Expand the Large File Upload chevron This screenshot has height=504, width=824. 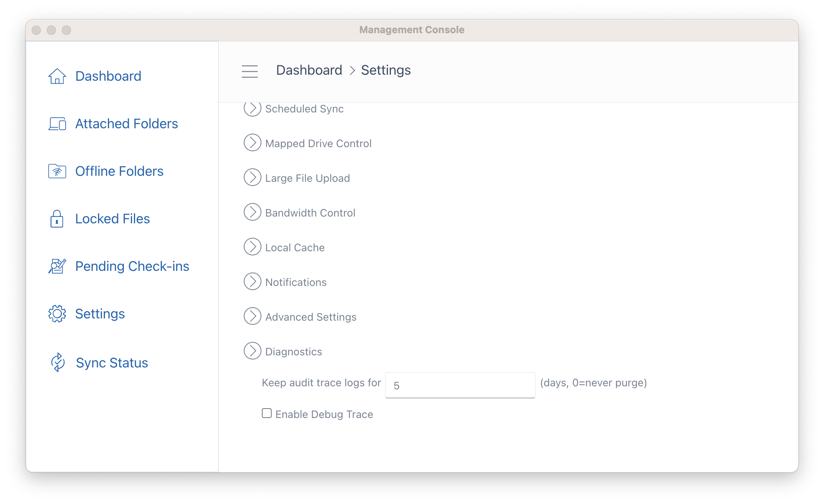click(x=252, y=177)
